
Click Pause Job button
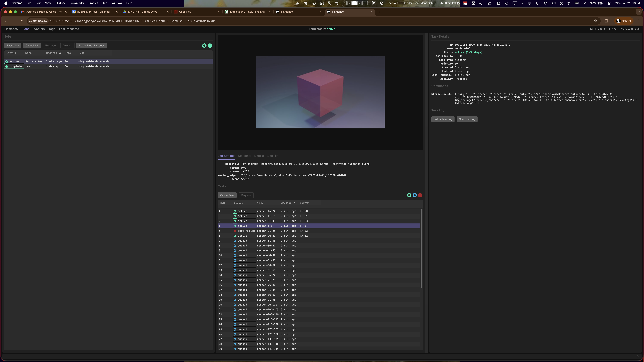13,45
